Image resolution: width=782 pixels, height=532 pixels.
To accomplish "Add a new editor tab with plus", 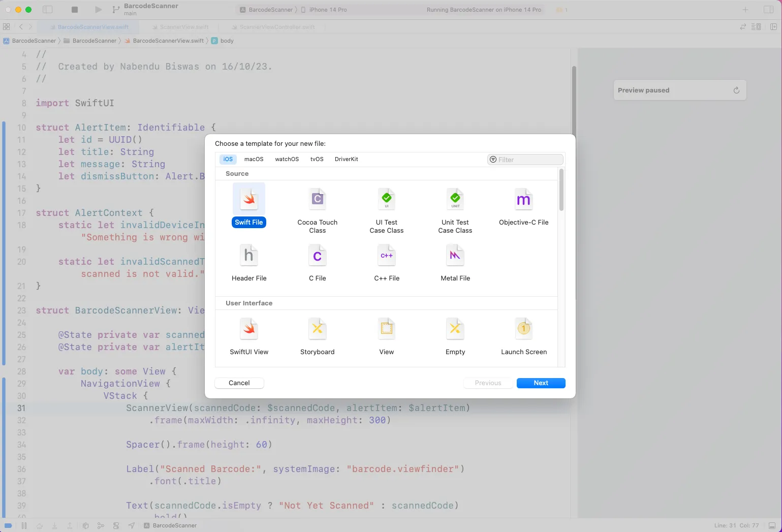I will click(745, 9).
